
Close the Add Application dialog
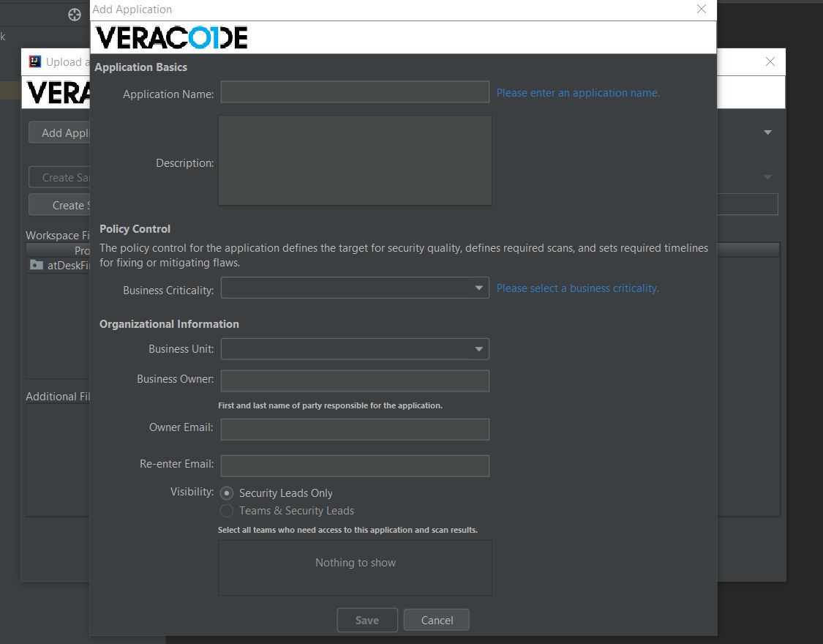(702, 9)
